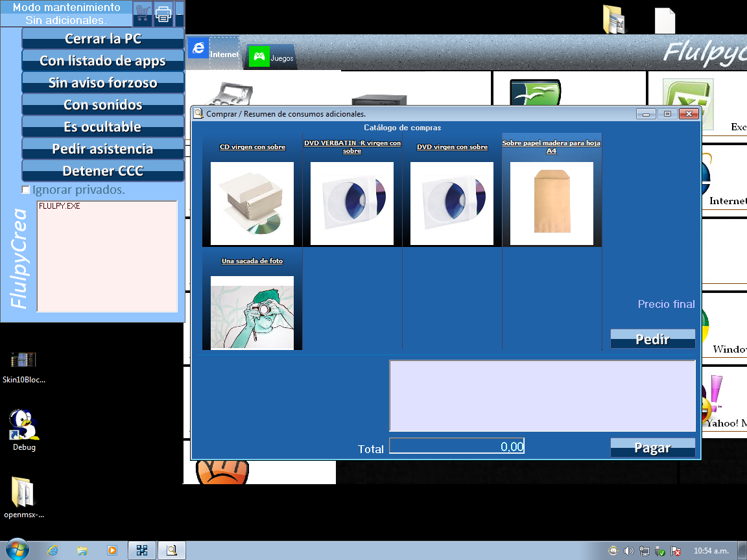Open the round face tray icon
The width and height of the screenshot is (747, 560).
click(x=613, y=551)
